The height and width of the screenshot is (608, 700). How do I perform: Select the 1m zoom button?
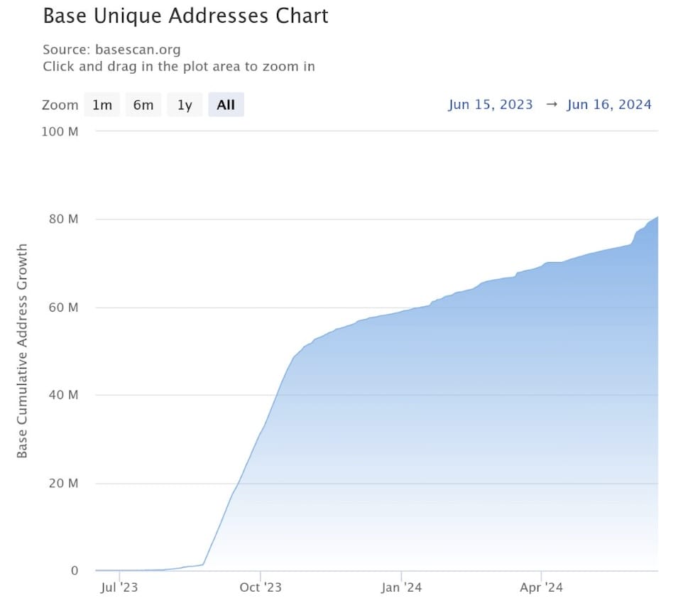(102, 105)
